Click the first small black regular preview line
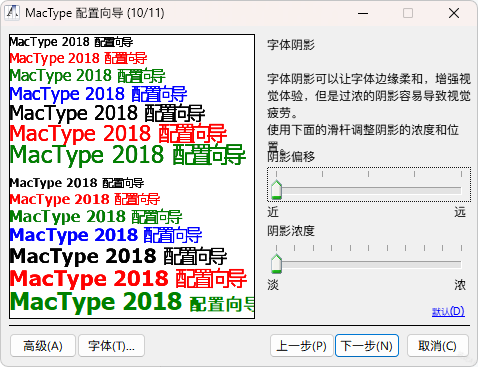The image size is (478, 367). pos(71,42)
